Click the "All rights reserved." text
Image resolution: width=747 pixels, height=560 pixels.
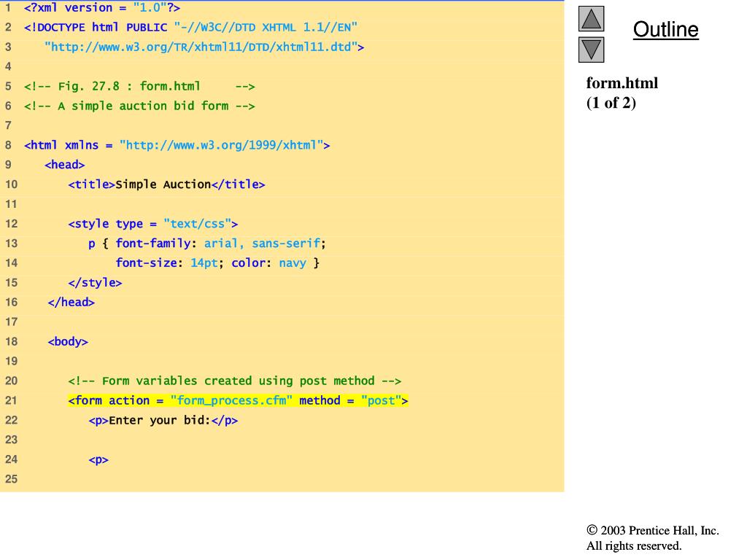[x=634, y=545]
